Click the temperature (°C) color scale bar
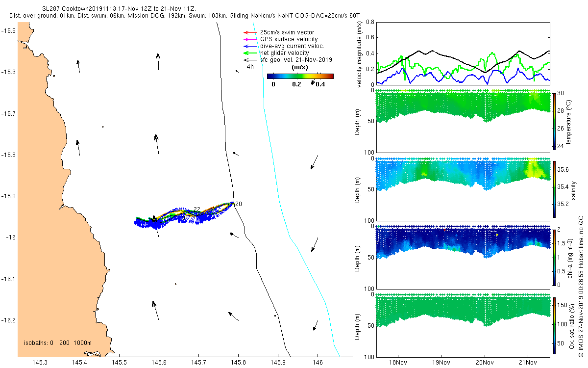This screenshot has height=368, width=588. (554, 120)
